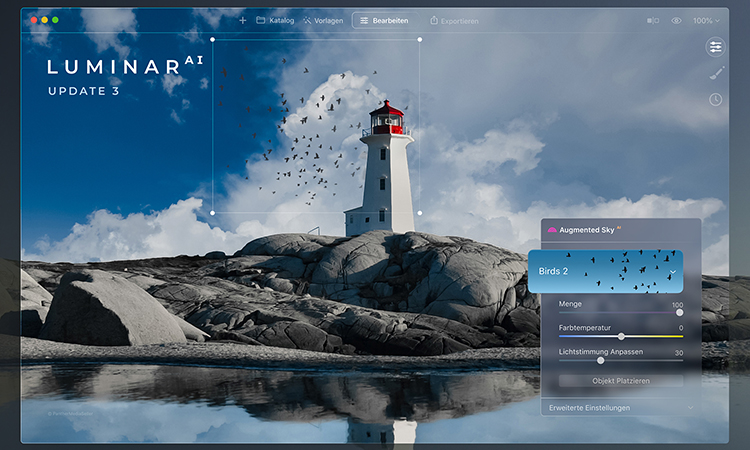Toggle the eye preview icon
Viewport: 750px width, 450px height.
pyautogui.click(x=676, y=20)
